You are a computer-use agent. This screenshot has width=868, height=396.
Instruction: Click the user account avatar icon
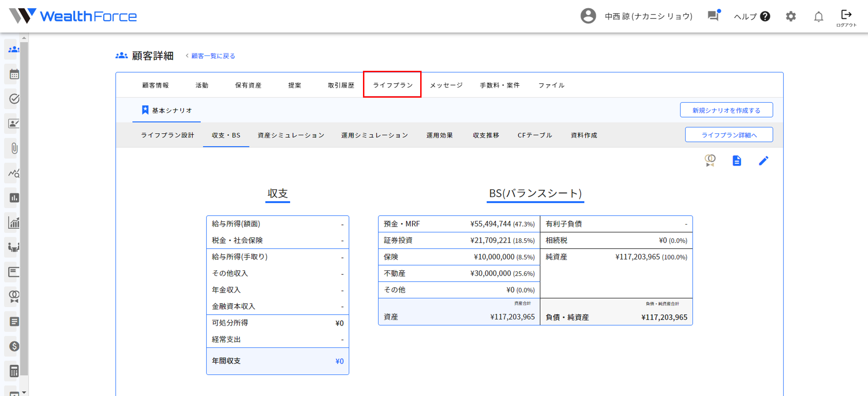coord(588,16)
